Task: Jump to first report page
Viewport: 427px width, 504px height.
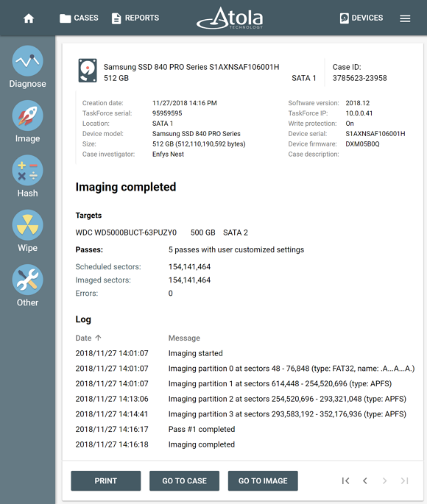Action: tap(346, 480)
